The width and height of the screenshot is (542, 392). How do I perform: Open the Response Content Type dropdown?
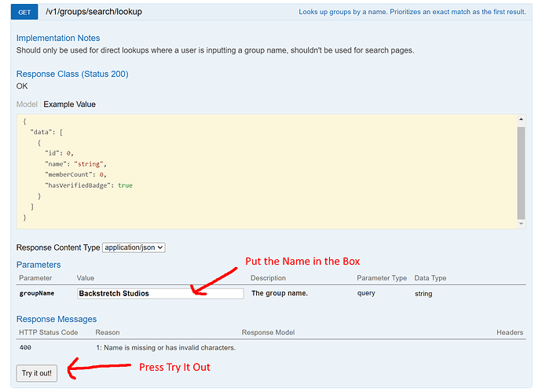134,247
